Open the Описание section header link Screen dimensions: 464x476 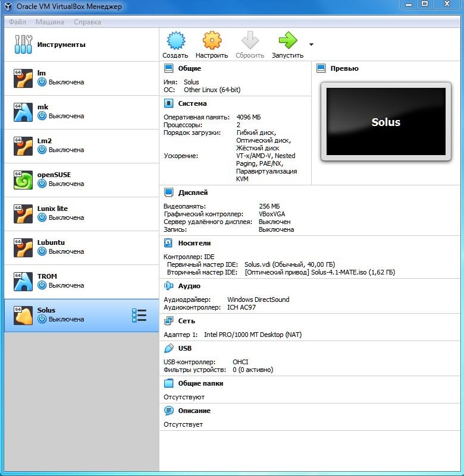(195, 411)
